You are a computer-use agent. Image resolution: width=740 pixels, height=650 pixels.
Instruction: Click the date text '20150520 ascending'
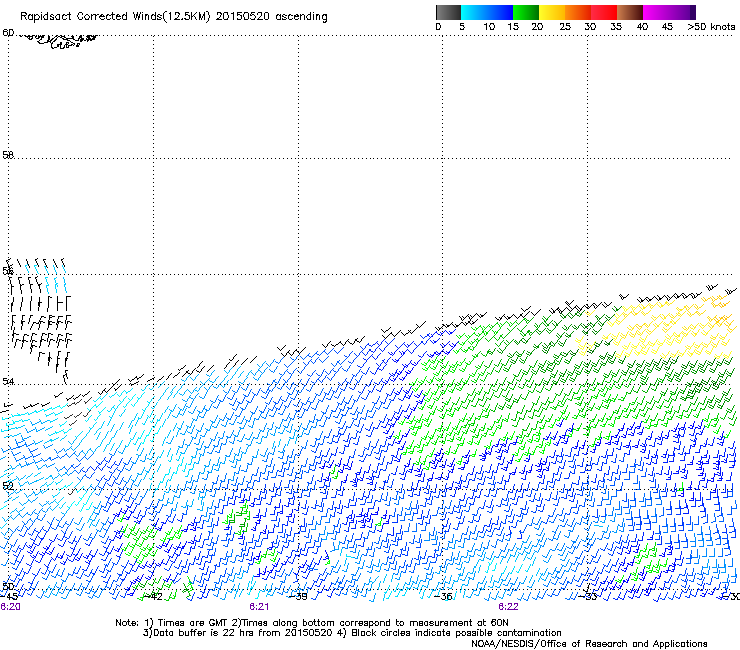tap(271, 17)
